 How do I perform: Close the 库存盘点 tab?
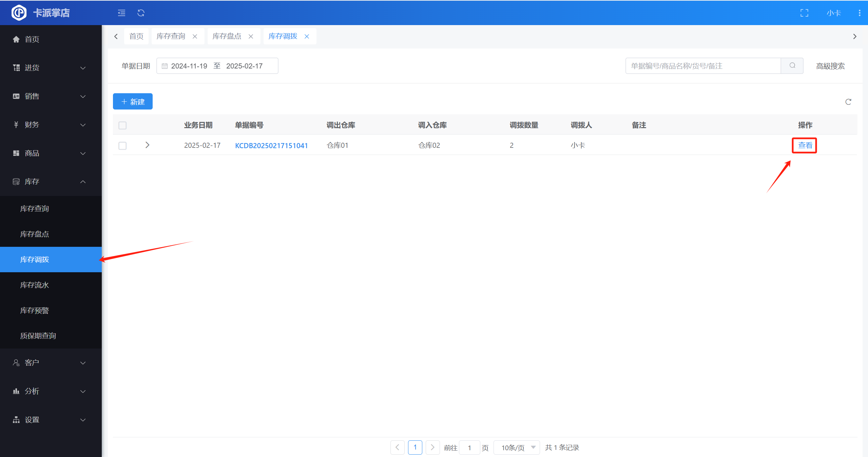click(x=251, y=36)
